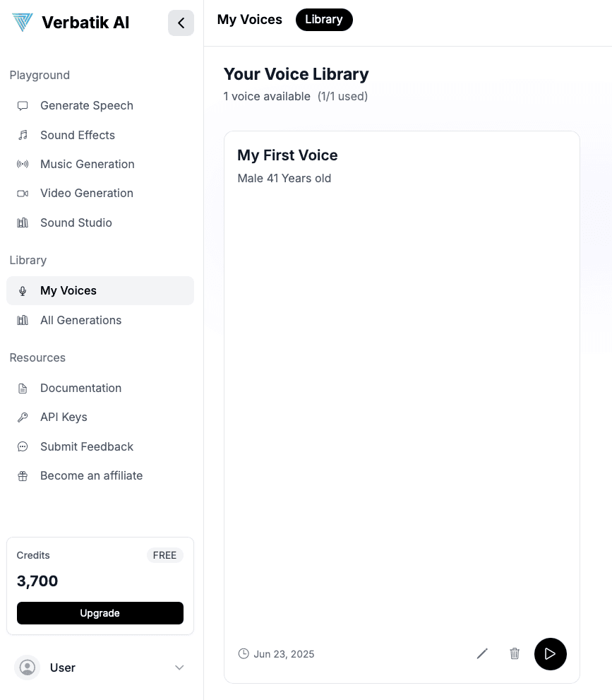This screenshot has width=612, height=700.
Task: Click the Become an affiliate gift icon
Action: [23, 476]
